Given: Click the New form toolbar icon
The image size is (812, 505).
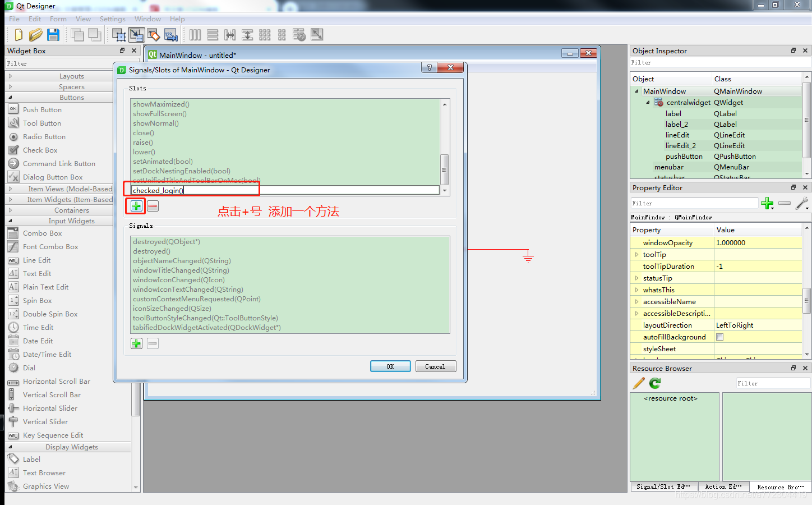Looking at the screenshot, I should 18,35.
